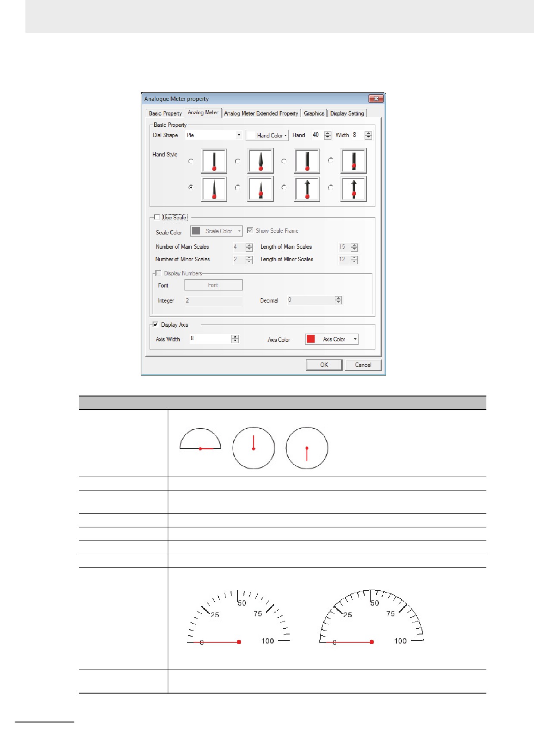534x756 pixels.
Task: Choose radio button beside arrow hand, raised pivot
Action: (x=331, y=187)
